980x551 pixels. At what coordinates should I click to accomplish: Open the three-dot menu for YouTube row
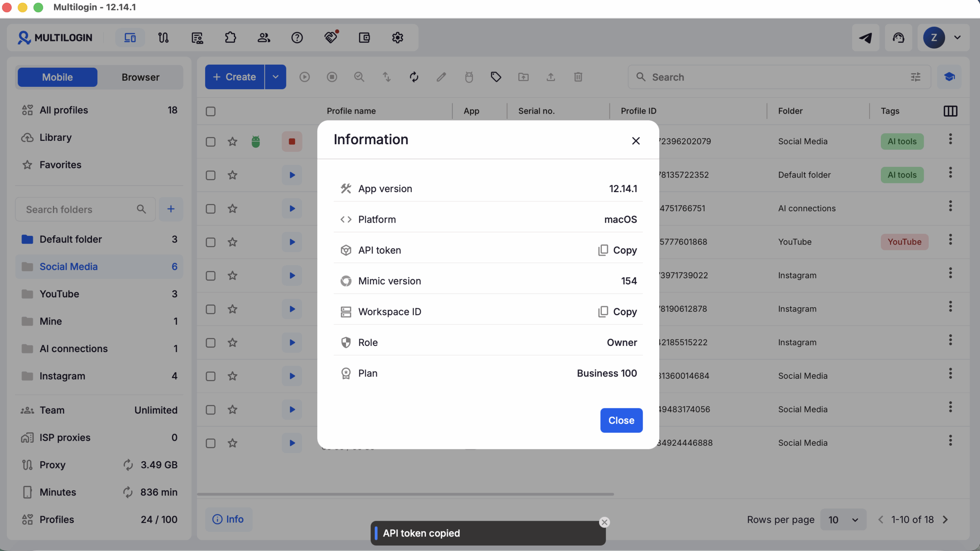(951, 240)
